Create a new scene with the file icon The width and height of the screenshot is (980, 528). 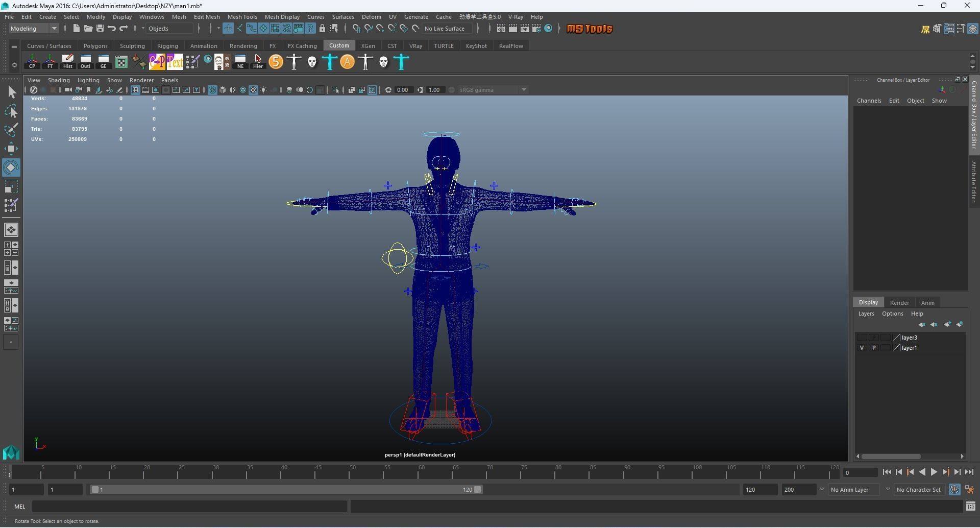click(76, 29)
